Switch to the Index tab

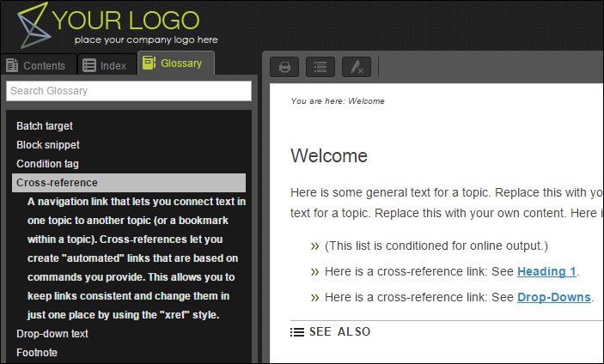105,65
